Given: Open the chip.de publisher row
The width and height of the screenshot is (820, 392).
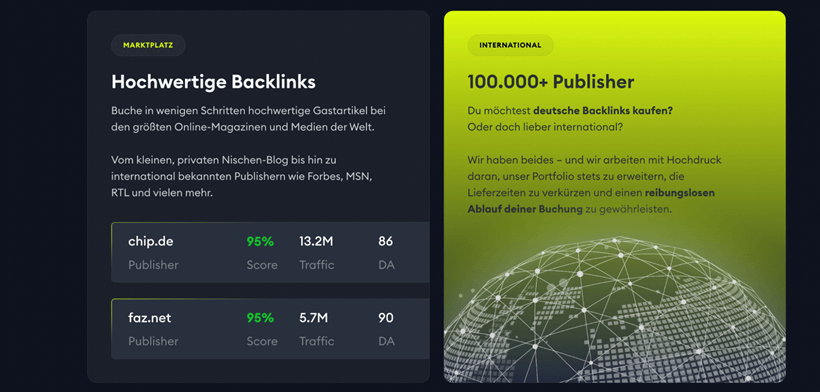Looking at the screenshot, I should tap(270, 252).
